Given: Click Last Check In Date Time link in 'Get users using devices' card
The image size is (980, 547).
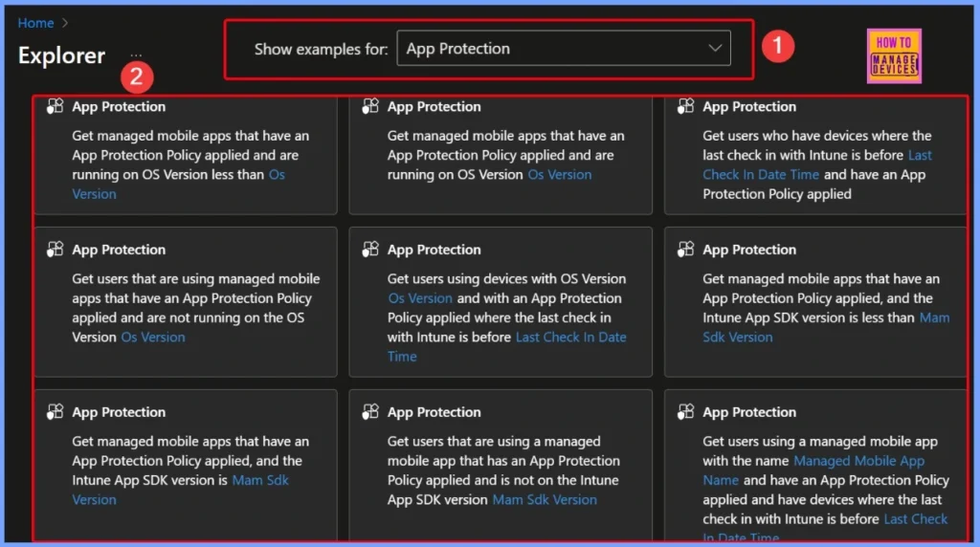Looking at the screenshot, I should [570, 338].
